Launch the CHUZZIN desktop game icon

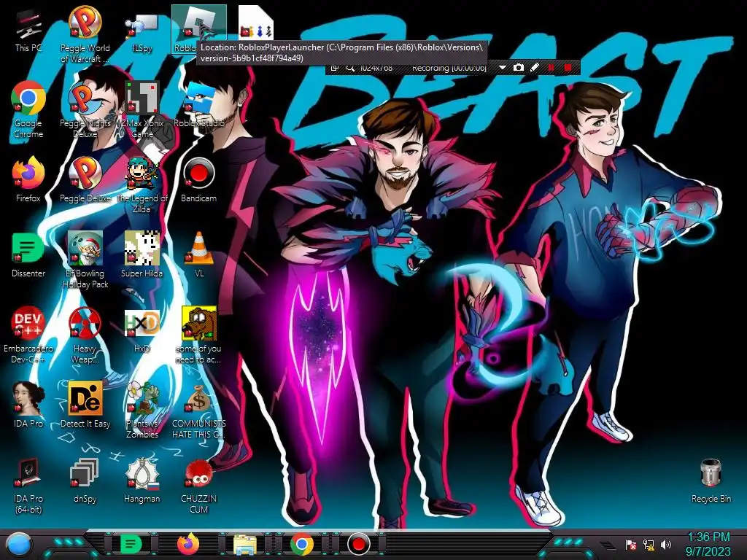(x=198, y=486)
